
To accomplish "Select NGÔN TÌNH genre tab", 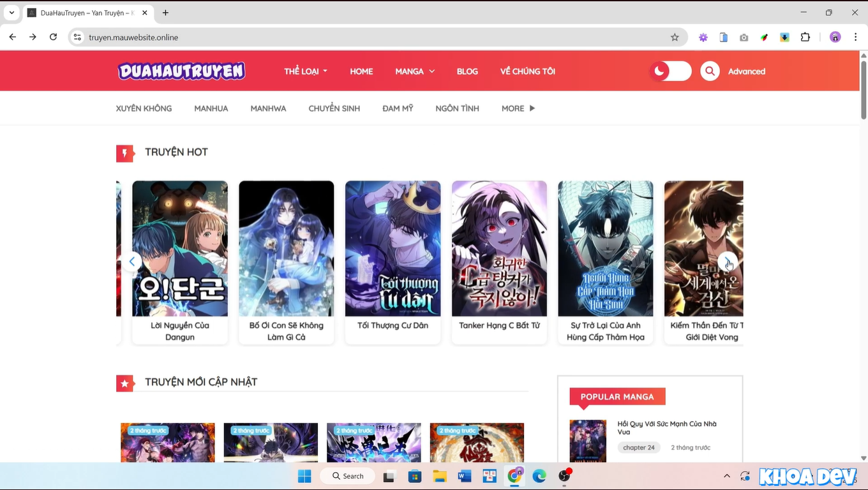I will [x=457, y=108].
